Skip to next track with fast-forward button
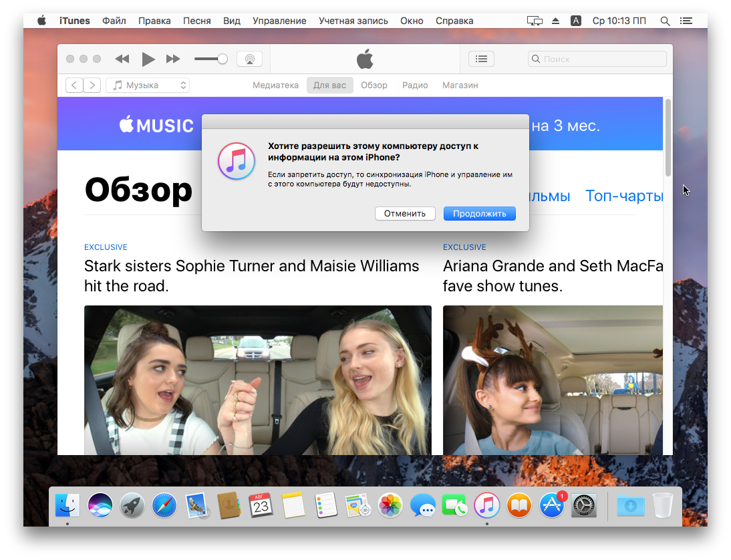 pos(173,59)
